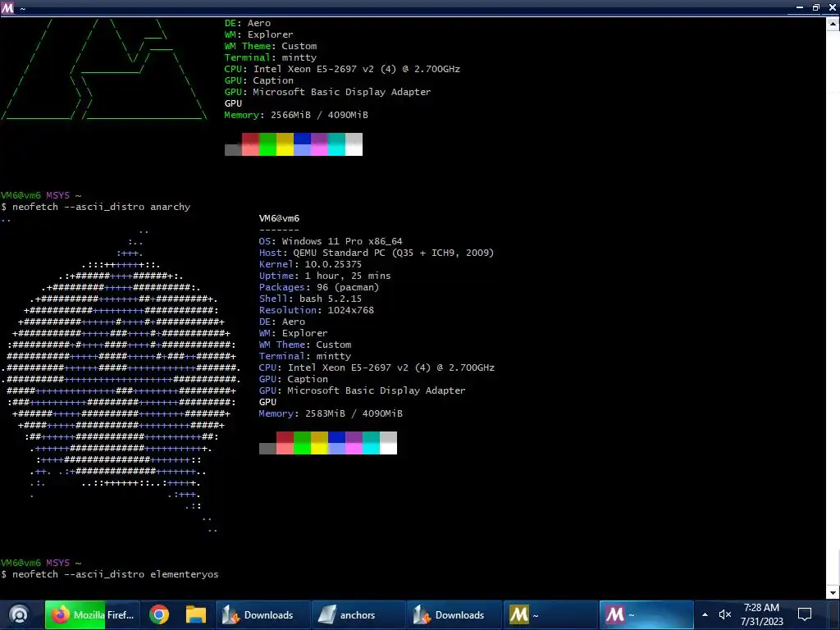Click the green swatch in upper color palette

(267, 144)
